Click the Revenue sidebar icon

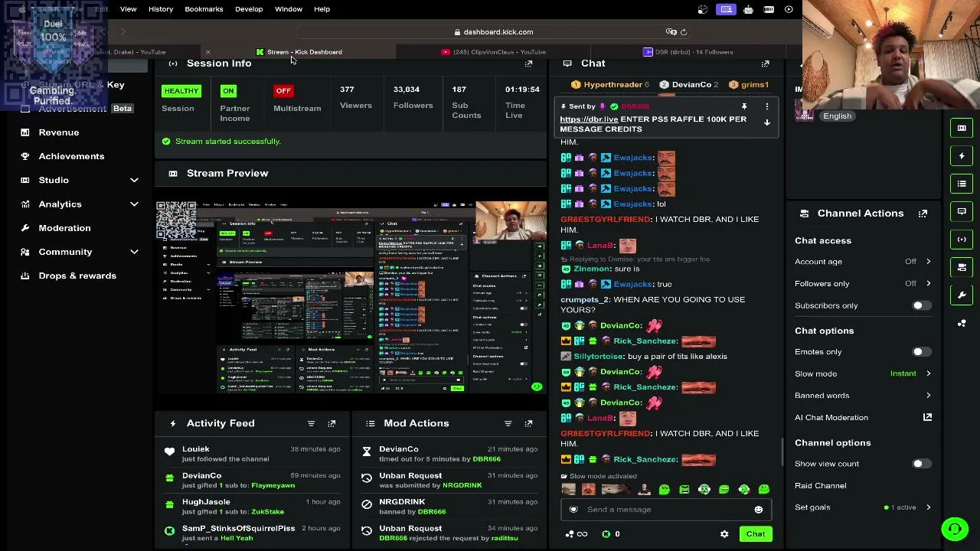25,132
